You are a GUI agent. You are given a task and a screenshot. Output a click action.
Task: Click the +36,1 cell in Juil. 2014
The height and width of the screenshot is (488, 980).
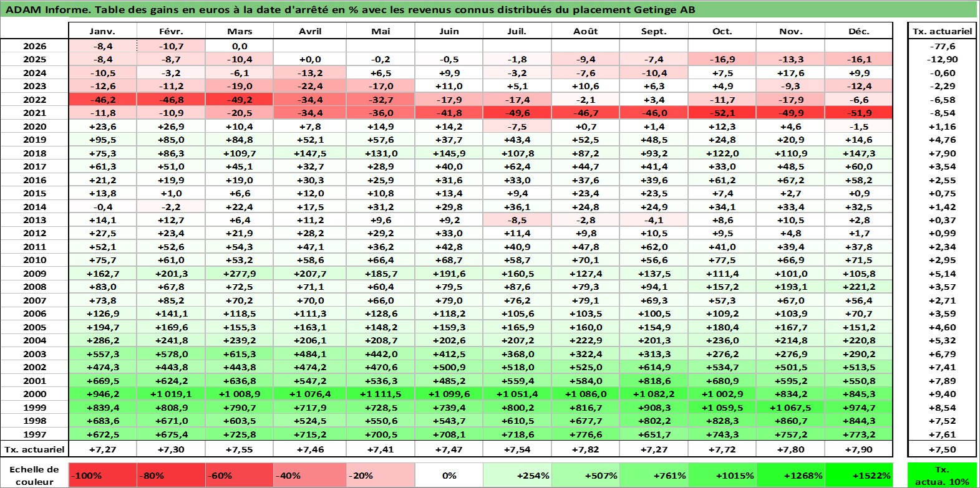517,207
